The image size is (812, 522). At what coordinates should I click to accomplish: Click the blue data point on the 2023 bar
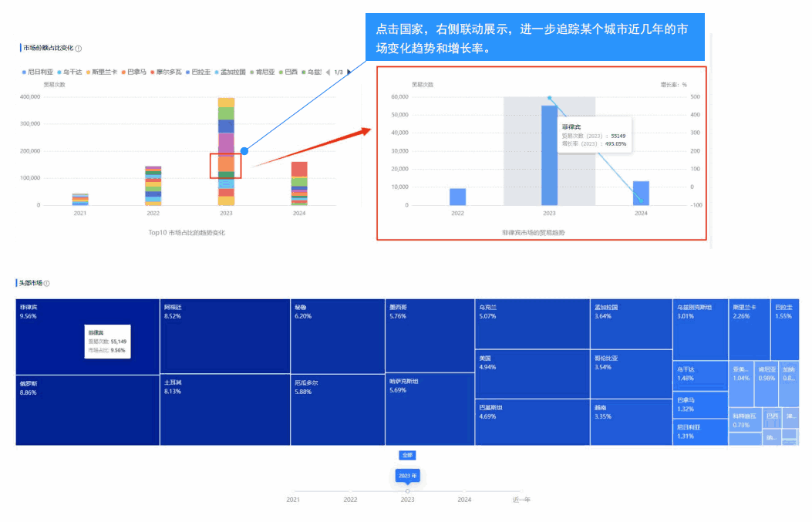click(x=244, y=151)
